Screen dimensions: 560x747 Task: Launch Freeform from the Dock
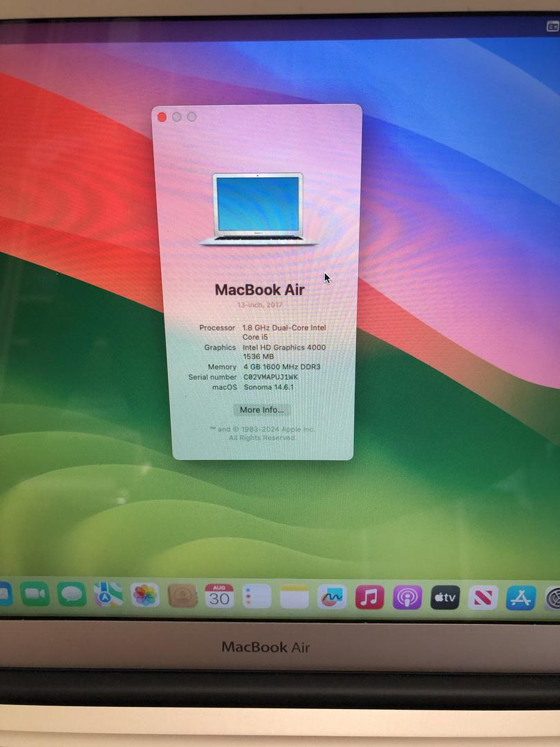click(332, 596)
